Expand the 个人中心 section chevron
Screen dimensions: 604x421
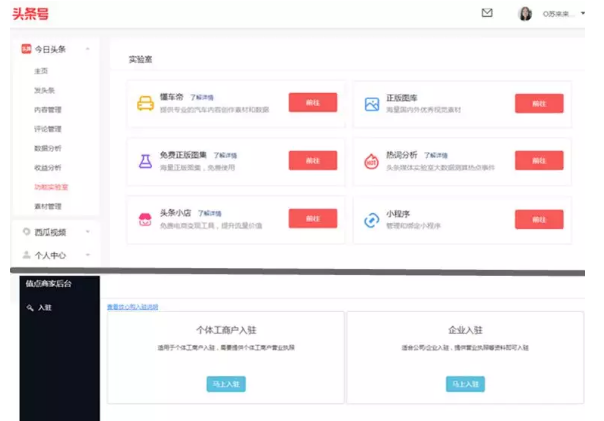tap(88, 255)
